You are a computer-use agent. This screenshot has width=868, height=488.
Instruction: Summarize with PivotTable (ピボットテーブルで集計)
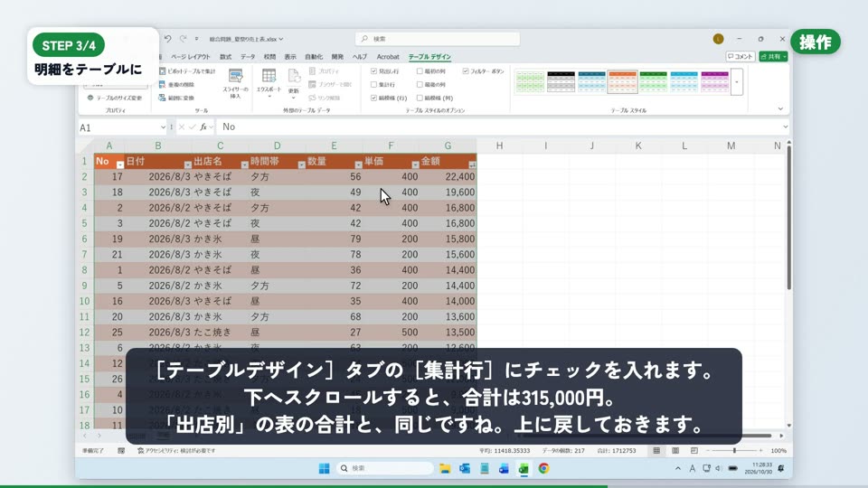(x=187, y=71)
